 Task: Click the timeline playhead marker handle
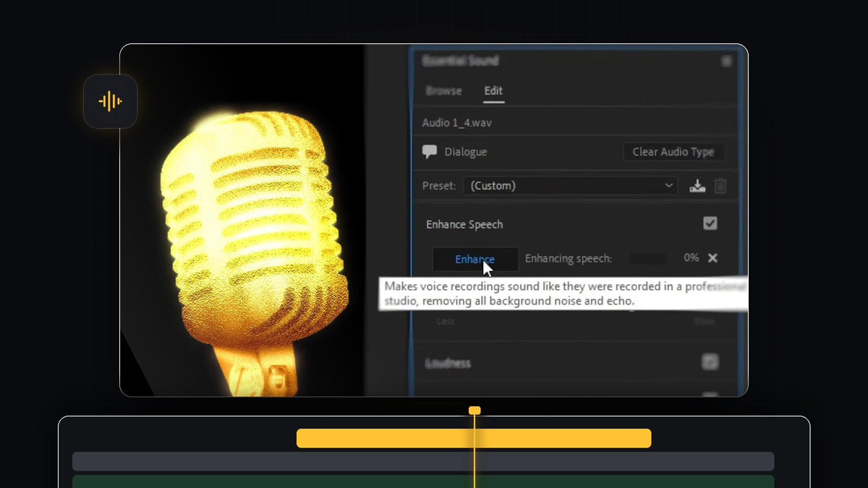(x=475, y=411)
